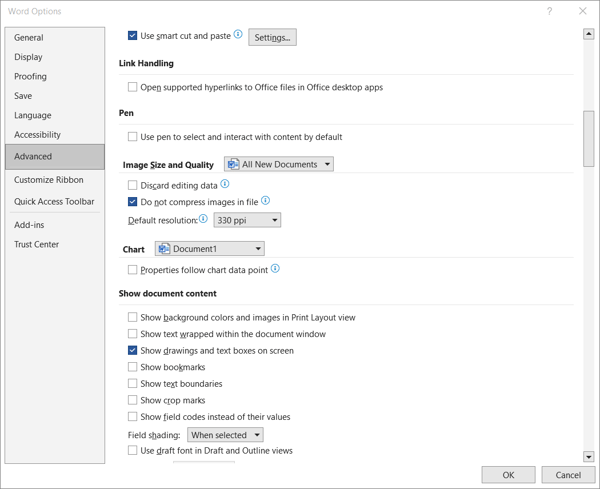Open the Chart Document1 dropdown
Image resolution: width=600 pixels, height=489 pixels.
[x=210, y=249]
